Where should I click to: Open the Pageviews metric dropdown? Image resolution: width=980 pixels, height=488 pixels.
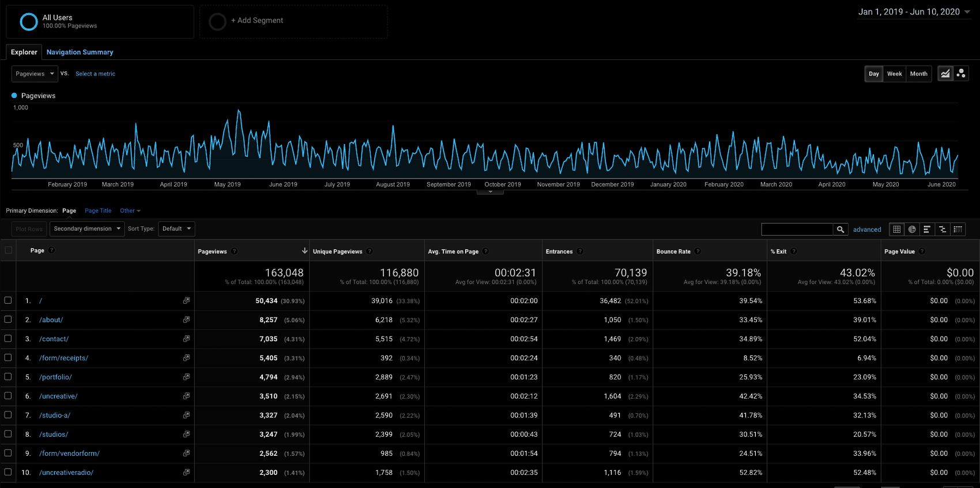(x=35, y=74)
